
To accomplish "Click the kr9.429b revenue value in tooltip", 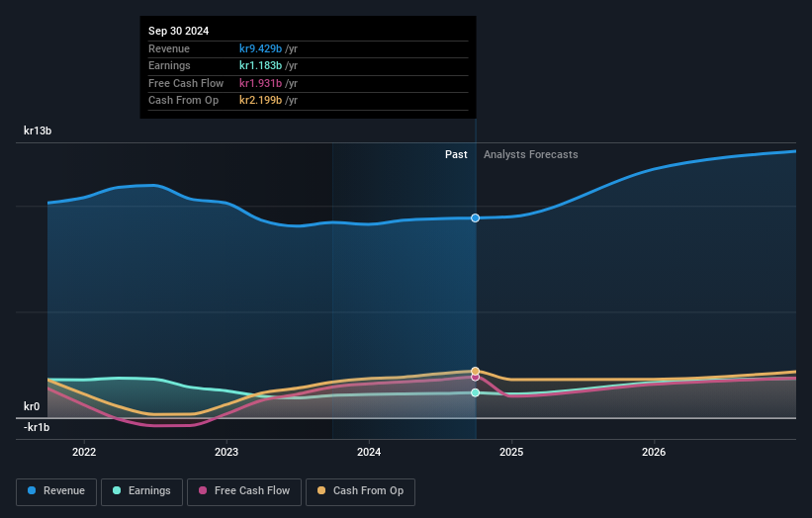I will (x=260, y=48).
